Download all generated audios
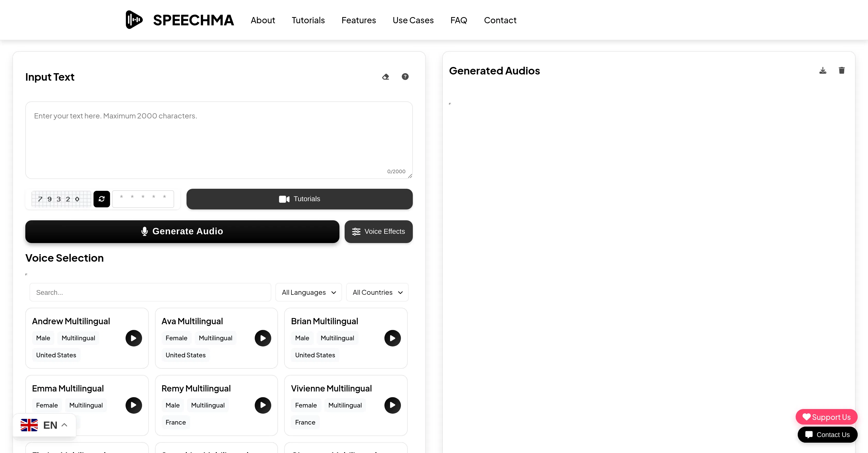 [x=823, y=70]
